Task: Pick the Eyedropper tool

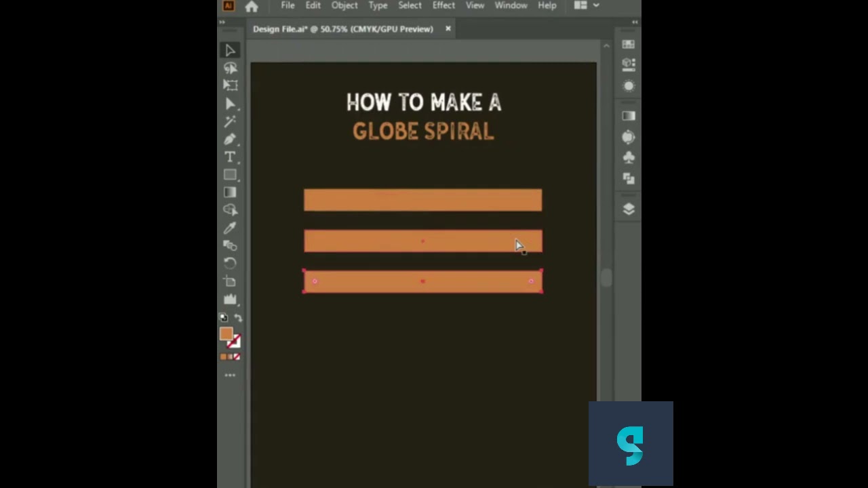Action: tap(230, 228)
